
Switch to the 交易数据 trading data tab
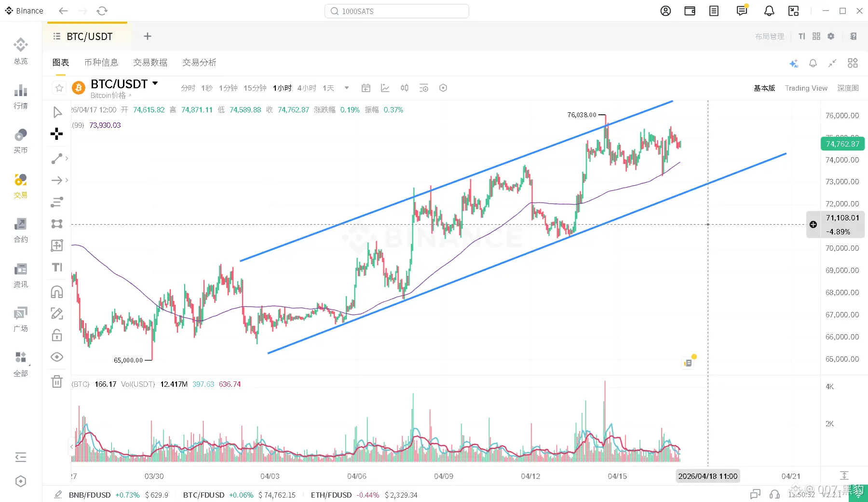[150, 63]
